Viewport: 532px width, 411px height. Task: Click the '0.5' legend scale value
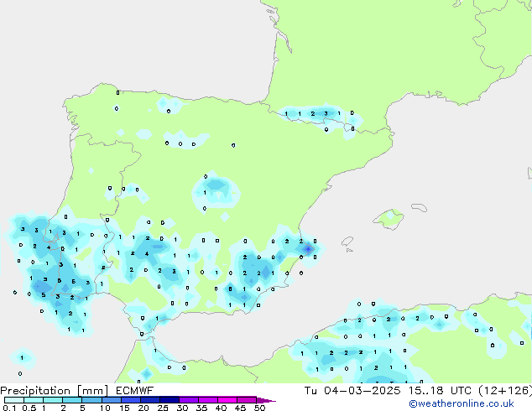(29, 408)
